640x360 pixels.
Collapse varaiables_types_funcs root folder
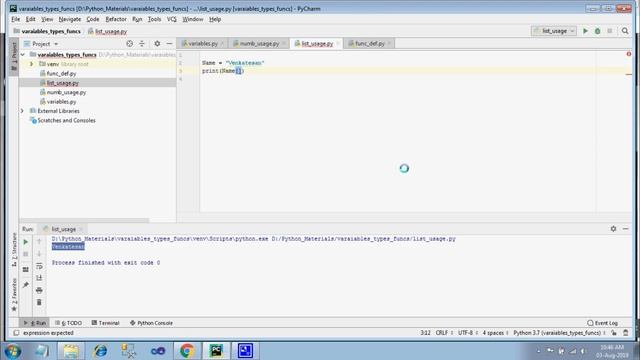click(x=23, y=55)
